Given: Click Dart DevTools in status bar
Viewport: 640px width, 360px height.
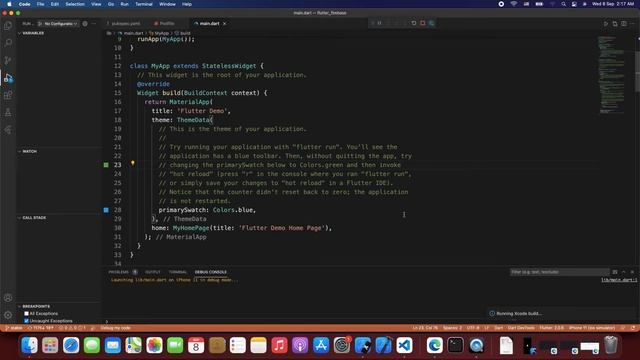Looking at the screenshot, I should 521,328.
